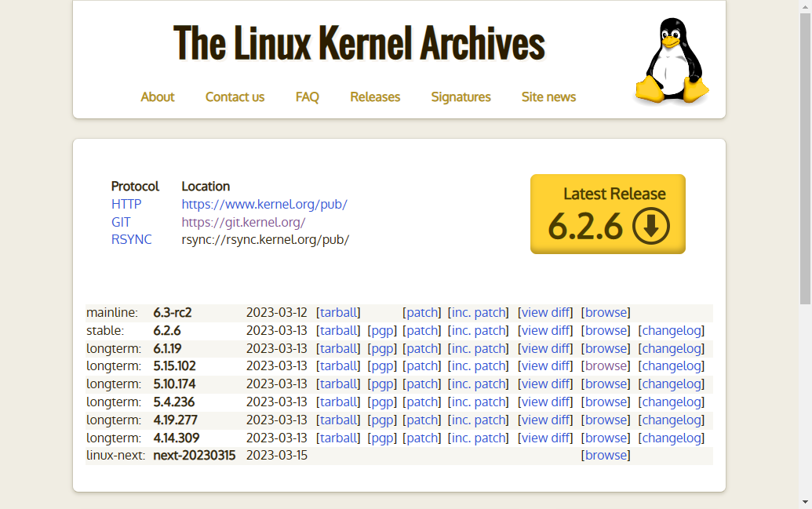Open the Site news page

click(548, 96)
